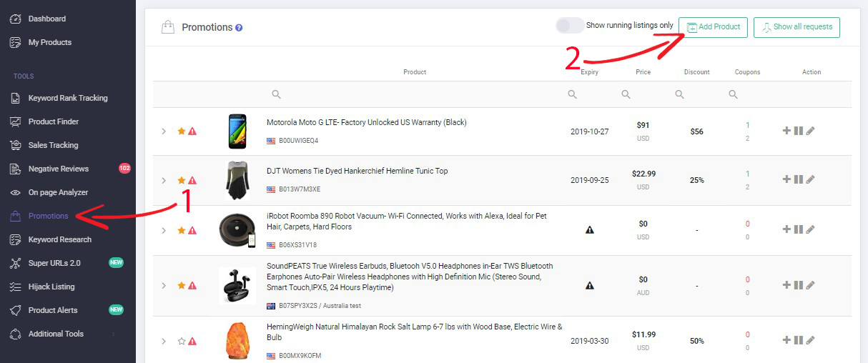868x363 pixels.
Task: Click the red warning icon on HemingWeigh row
Action: click(x=192, y=341)
